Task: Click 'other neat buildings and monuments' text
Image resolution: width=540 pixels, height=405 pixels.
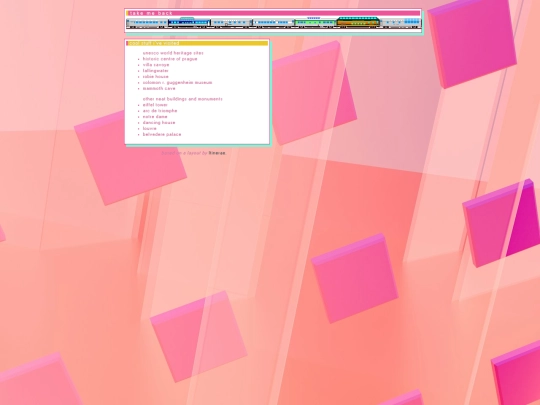Action: pyautogui.click(x=183, y=99)
